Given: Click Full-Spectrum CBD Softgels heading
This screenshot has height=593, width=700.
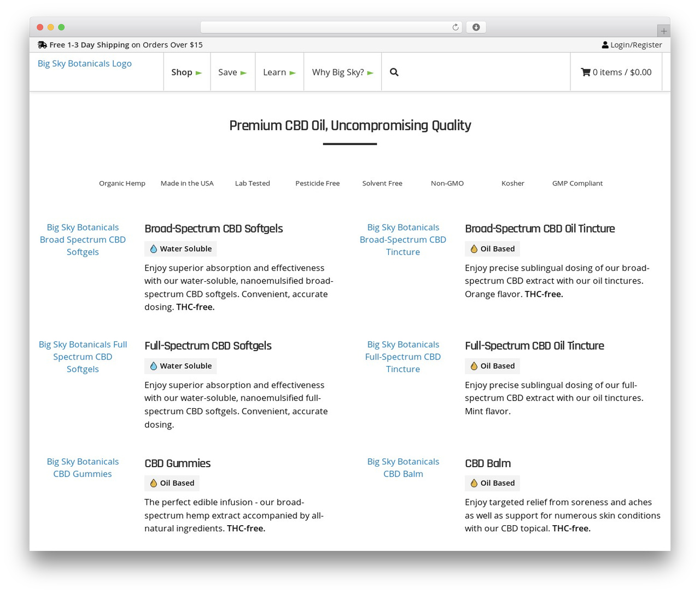Looking at the screenshot, I should 208,346.
